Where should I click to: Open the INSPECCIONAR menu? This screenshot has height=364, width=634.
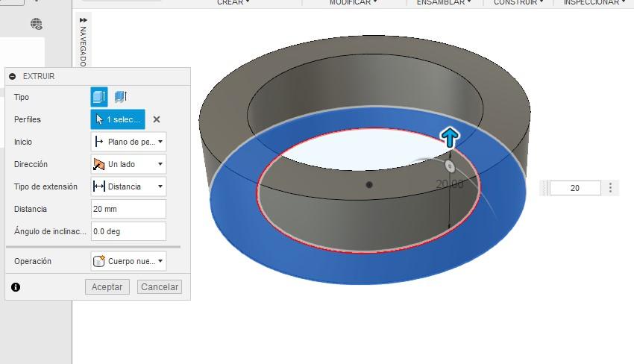594,2
